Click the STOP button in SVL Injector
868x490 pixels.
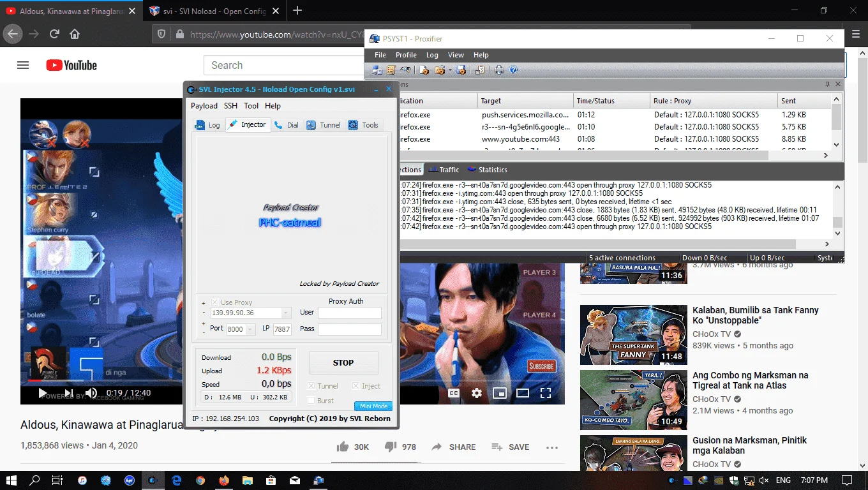343,362
